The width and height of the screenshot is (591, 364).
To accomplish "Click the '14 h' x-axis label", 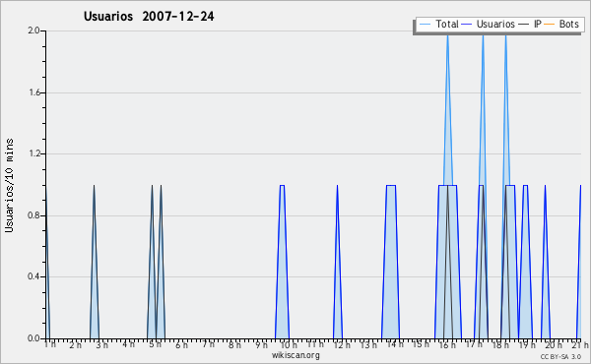I will 395,344.
